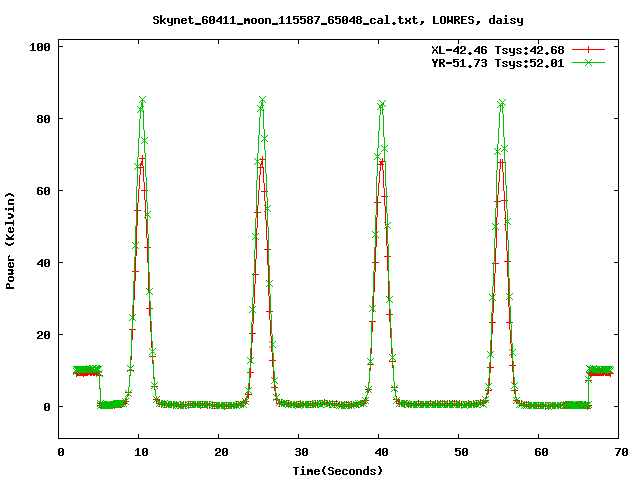Click the Time(Seconds) x-axis label
The image size is (640, 480).
(338, 471)
